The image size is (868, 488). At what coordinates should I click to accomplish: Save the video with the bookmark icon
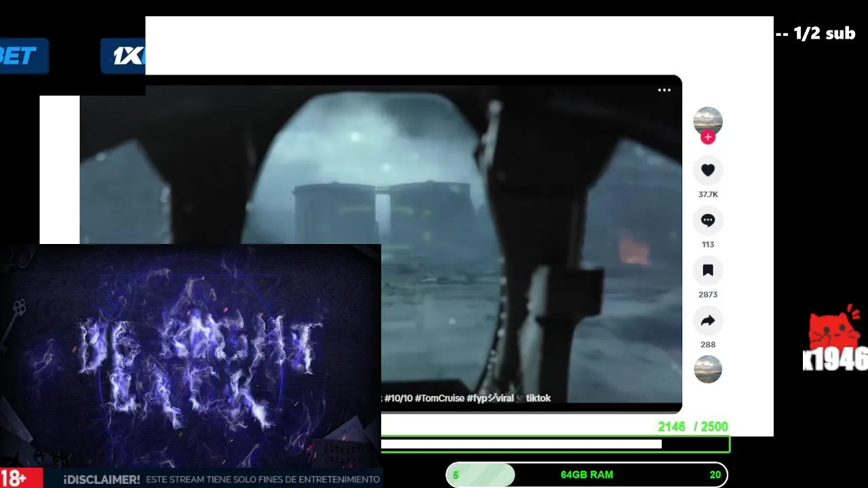[708, 271]
